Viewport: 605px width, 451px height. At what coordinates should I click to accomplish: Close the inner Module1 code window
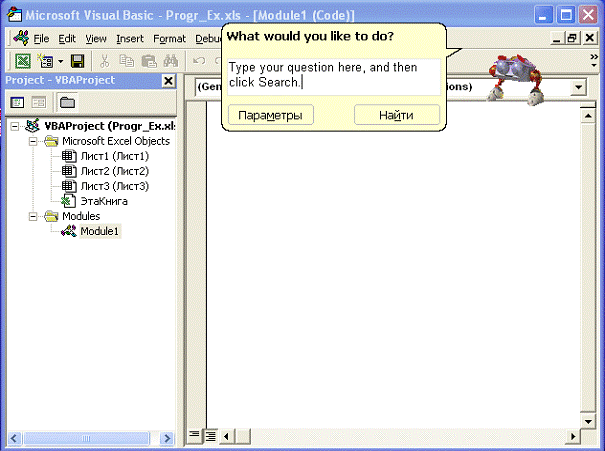tap(589, 38)
